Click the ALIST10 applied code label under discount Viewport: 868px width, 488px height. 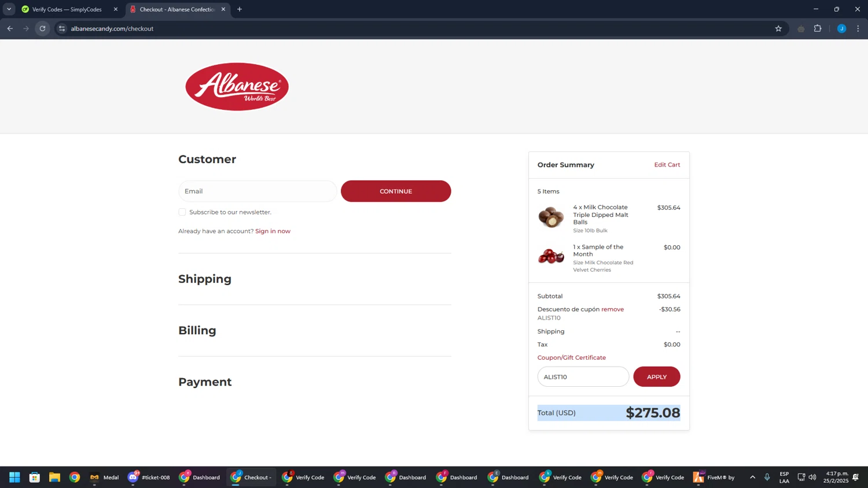[x=549, y=318]
